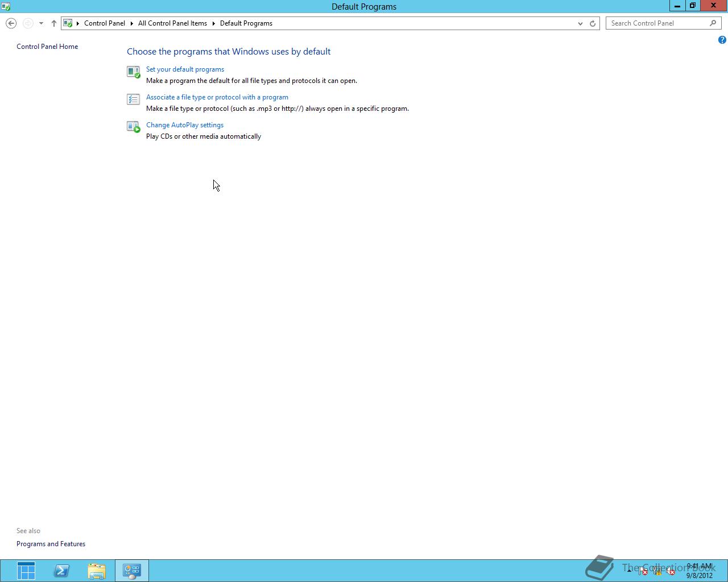The width and height of the screenshot is (728, 582).
Task: Expand the Control Panel breadcrumb arrow
Action: [131, 23]
